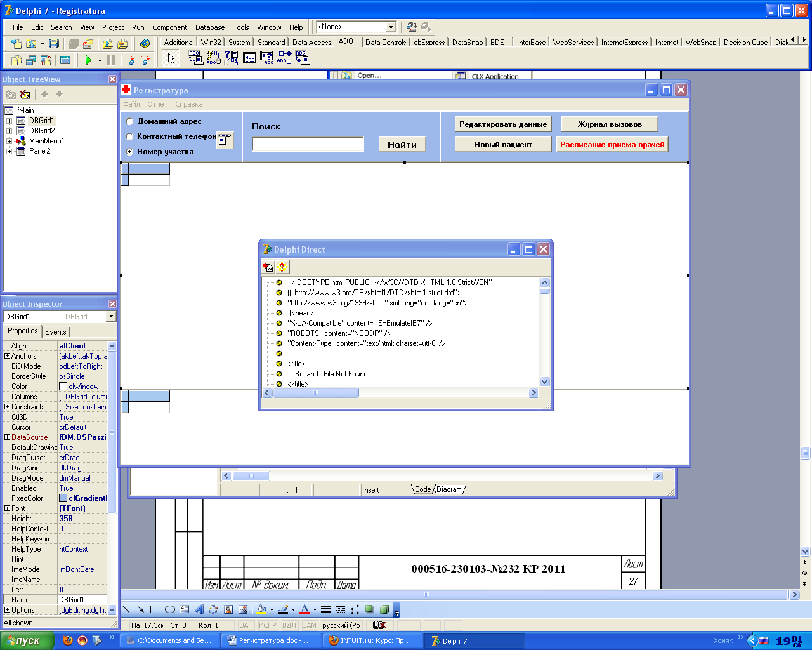Click Toggle Form/Unit icon
812x650 pixels.
click(46, 60)
